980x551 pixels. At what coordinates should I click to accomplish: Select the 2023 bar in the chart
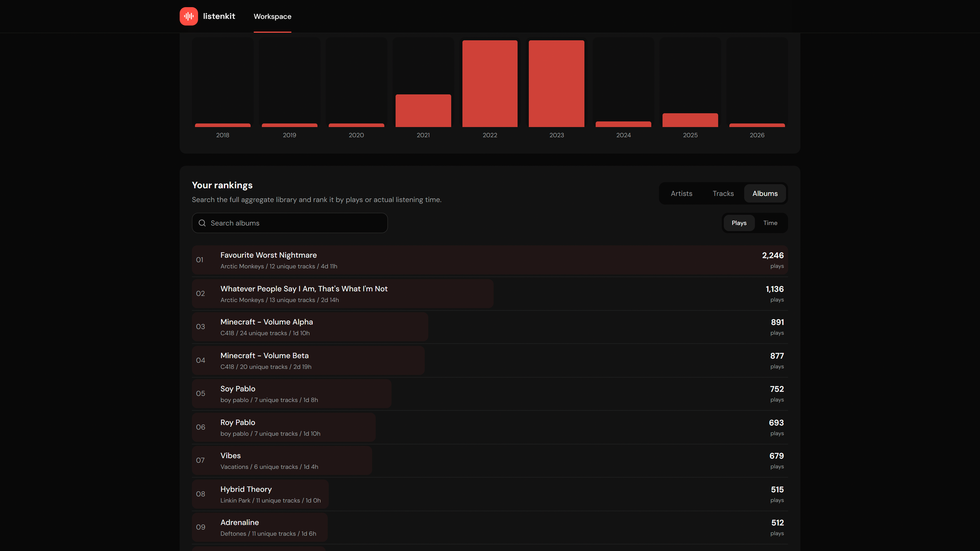[556, 84]
